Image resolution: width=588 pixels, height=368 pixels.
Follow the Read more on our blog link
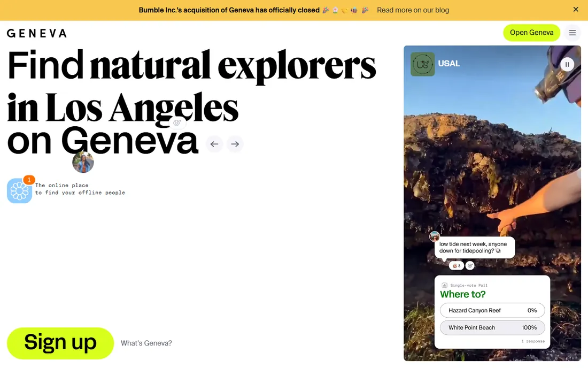pyautogui.click(x=413, y=10)
